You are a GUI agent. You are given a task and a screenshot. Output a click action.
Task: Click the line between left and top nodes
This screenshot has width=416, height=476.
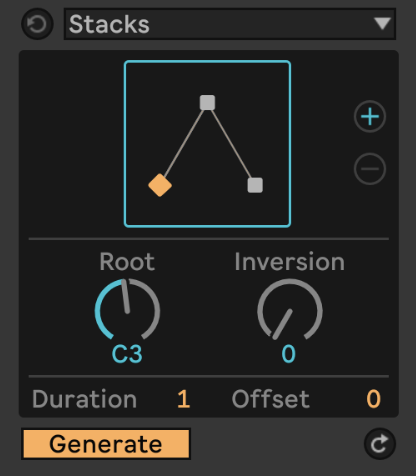pos(184,144)
